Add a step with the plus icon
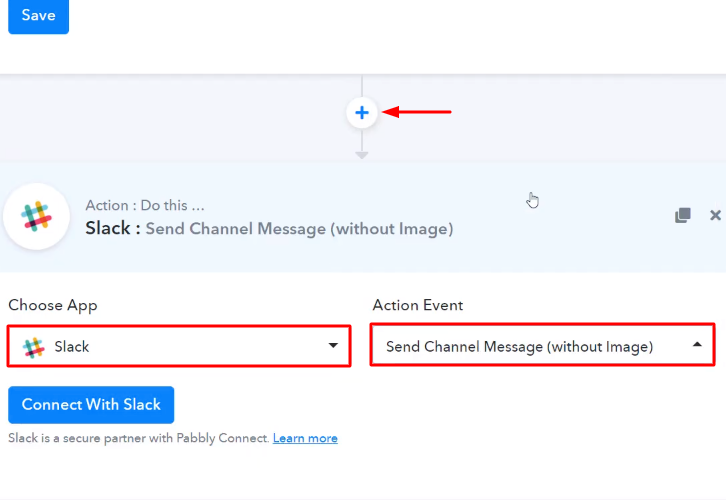The width and height of the screenshot is (726, 500). (x=362, y=112)
